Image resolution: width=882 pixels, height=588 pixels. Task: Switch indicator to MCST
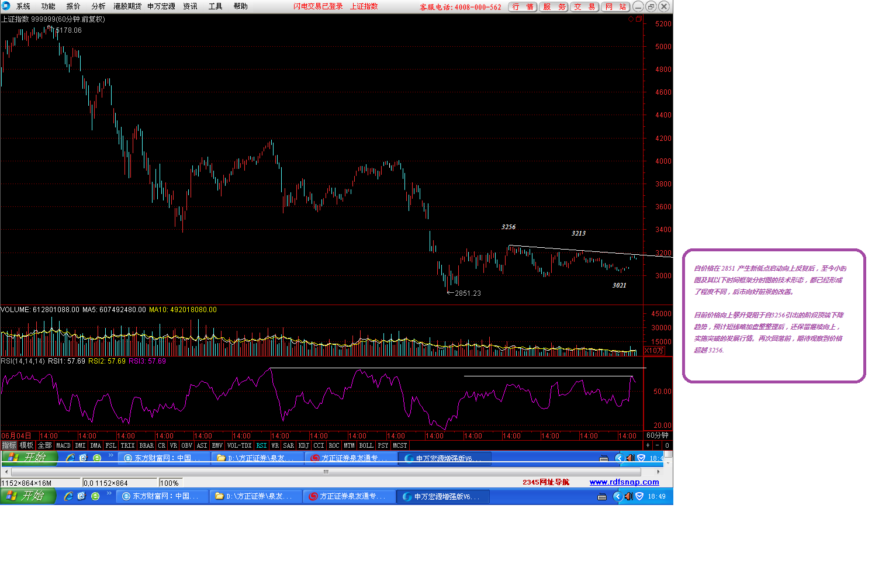400,445
